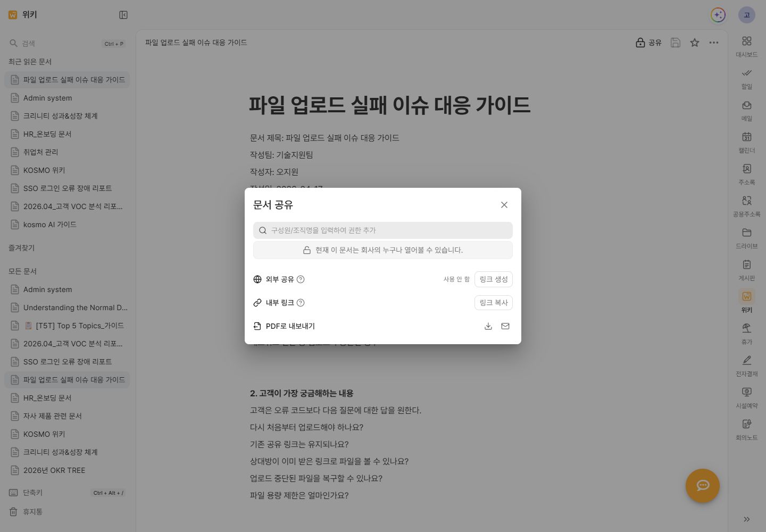766x532 pixels.
Task: Open help tooltip for 내부 링크
Action: [301, 303]
